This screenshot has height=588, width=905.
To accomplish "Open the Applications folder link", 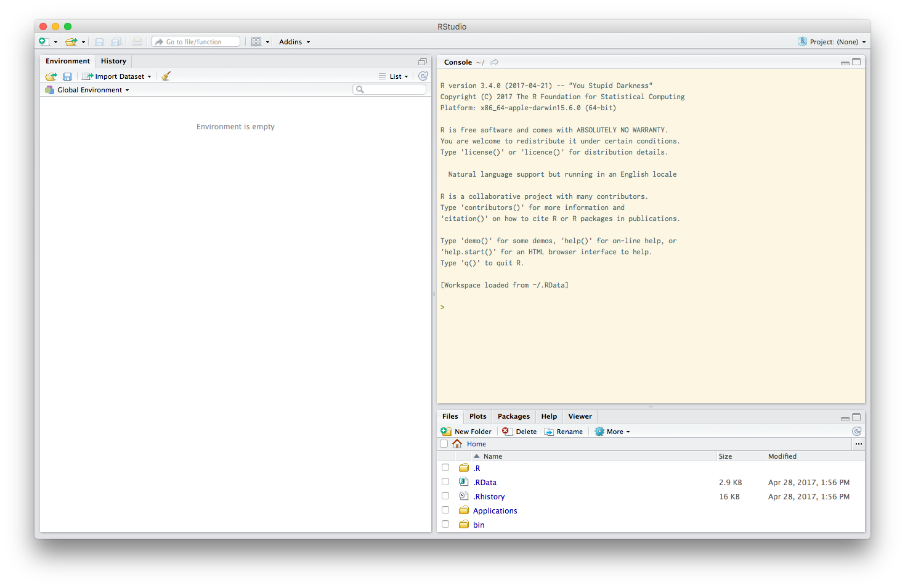I will [x=495, y=511].
